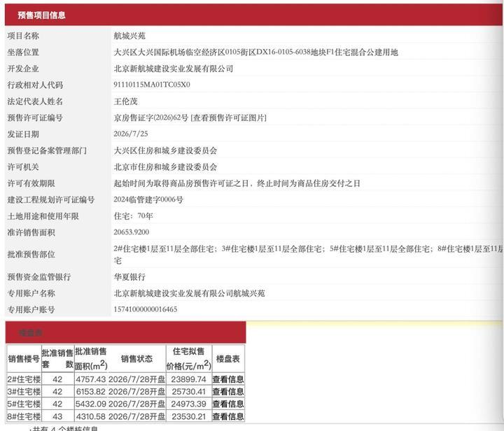
Task: Click the developer name 北京新航城建设实业发展有限公司
Action: coord(174,69)
